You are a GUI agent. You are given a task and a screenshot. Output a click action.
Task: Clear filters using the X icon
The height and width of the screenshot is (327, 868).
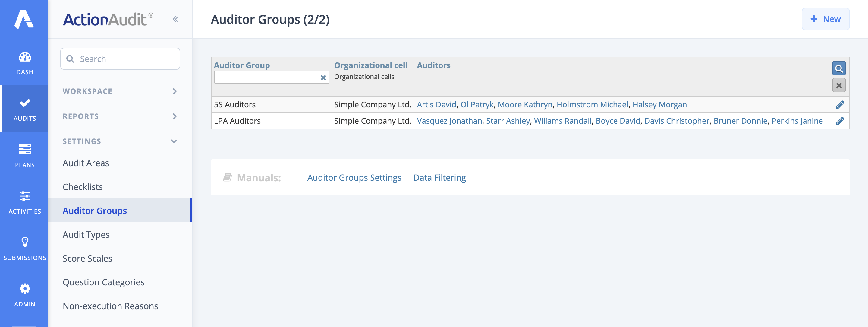coord(839,85)
